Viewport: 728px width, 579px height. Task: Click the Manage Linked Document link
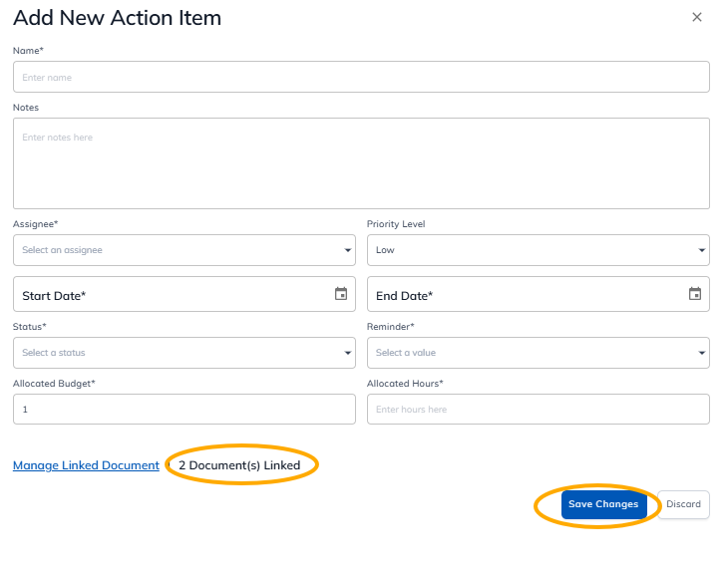pyautogui.click(x=86, y=465)
